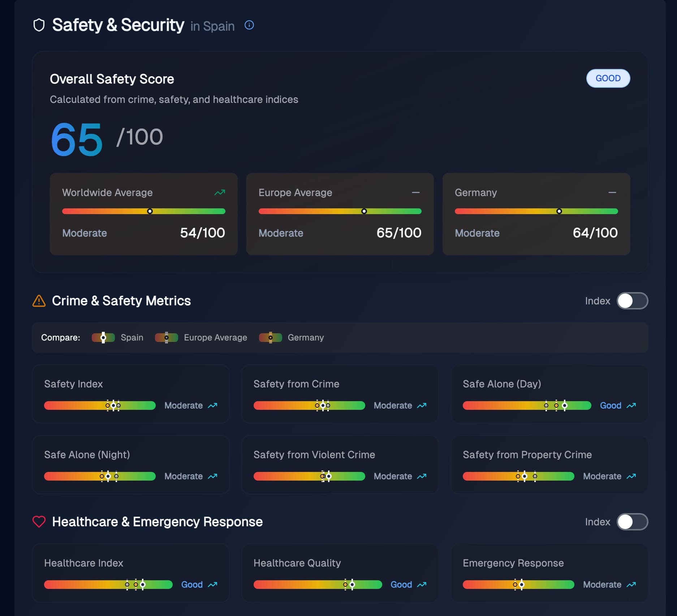Click the 'Emergency Response' card title
The image size is (677, 616).
[x=513, y=563]
